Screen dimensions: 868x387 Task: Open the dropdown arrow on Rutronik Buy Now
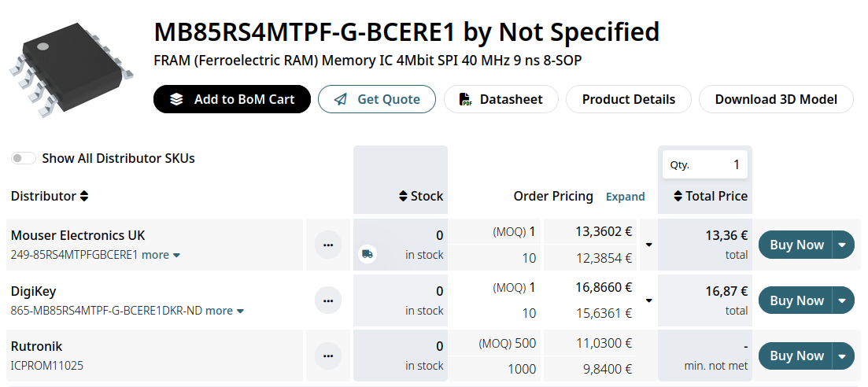click(842, 356)
